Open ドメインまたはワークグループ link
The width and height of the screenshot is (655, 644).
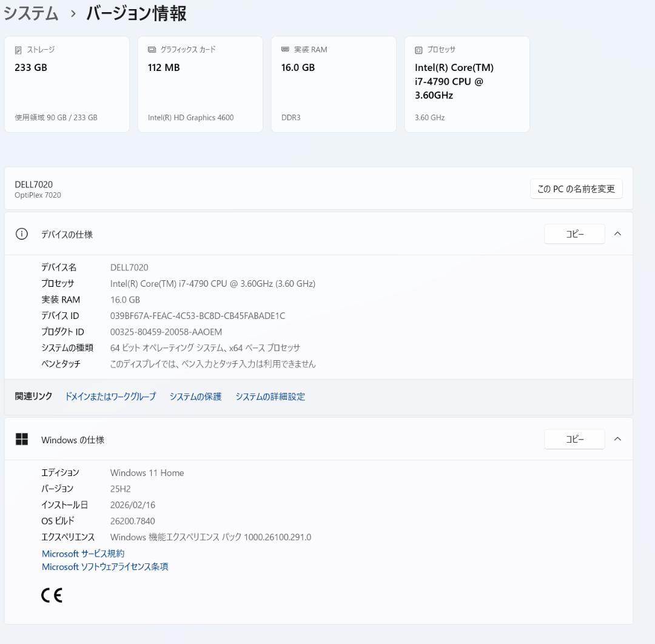coord(111,397)
